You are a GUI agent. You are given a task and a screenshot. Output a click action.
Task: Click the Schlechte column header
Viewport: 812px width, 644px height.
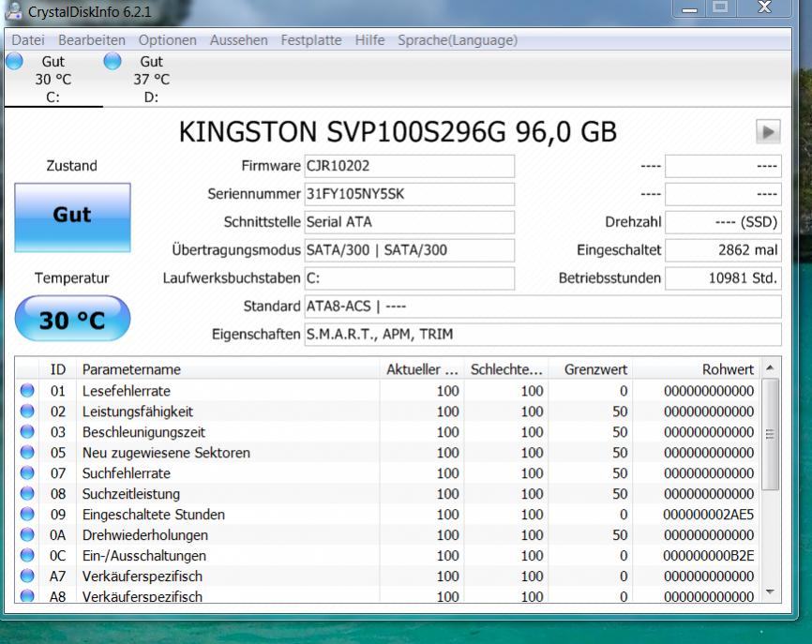point(506,369)
